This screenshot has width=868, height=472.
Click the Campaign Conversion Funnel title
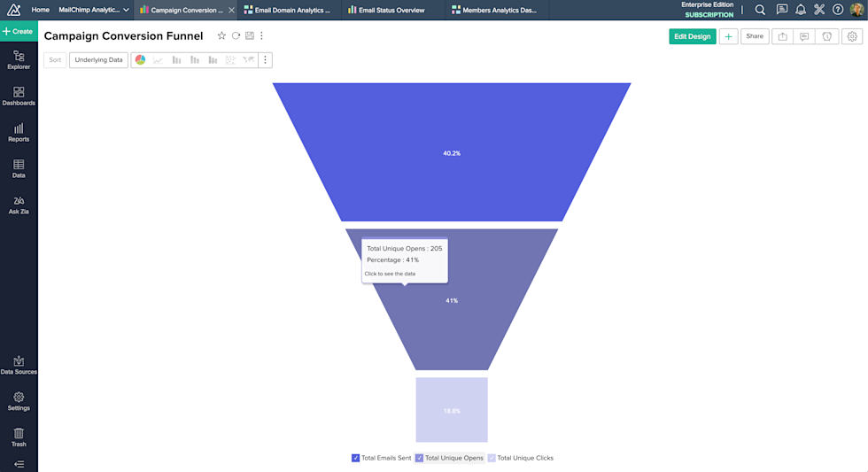click(123, 36)
